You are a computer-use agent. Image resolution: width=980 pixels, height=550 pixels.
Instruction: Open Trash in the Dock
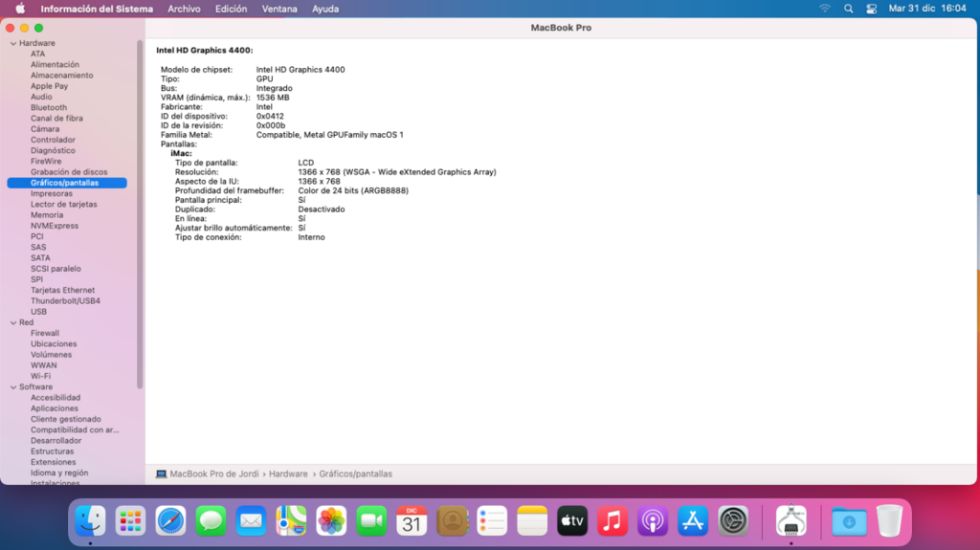(x=889, y=521)
